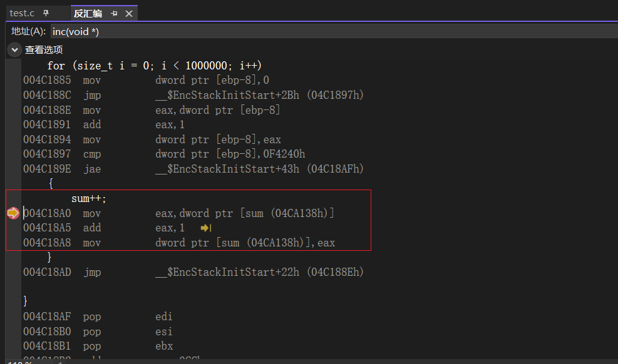Select the sum++; source line

(x=89, y=198)
